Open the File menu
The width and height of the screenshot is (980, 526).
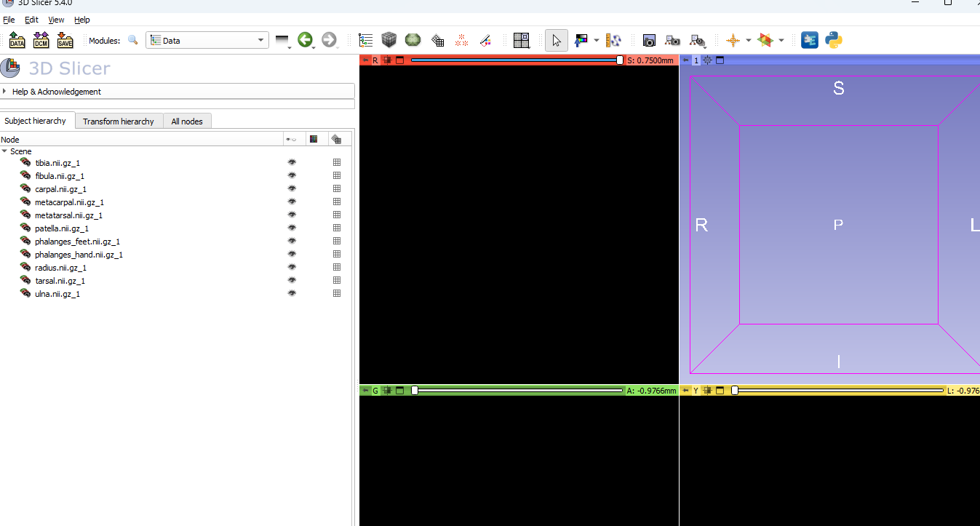pos(9,20)
